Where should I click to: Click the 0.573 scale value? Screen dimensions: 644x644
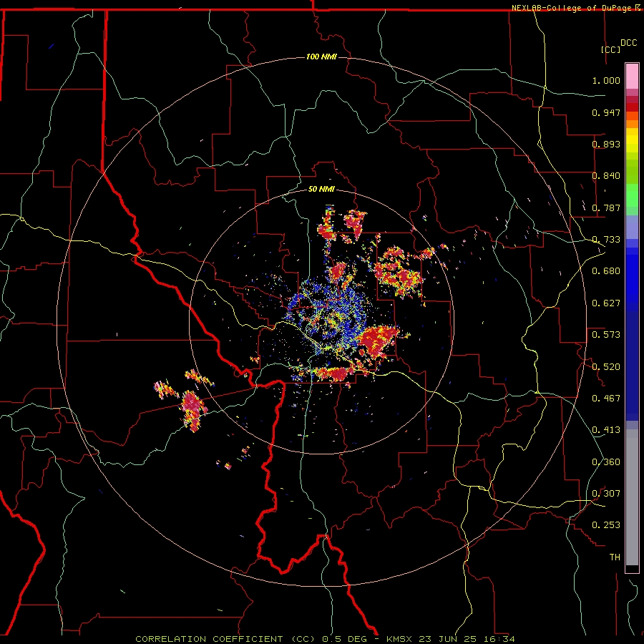(x=606, y=335)
